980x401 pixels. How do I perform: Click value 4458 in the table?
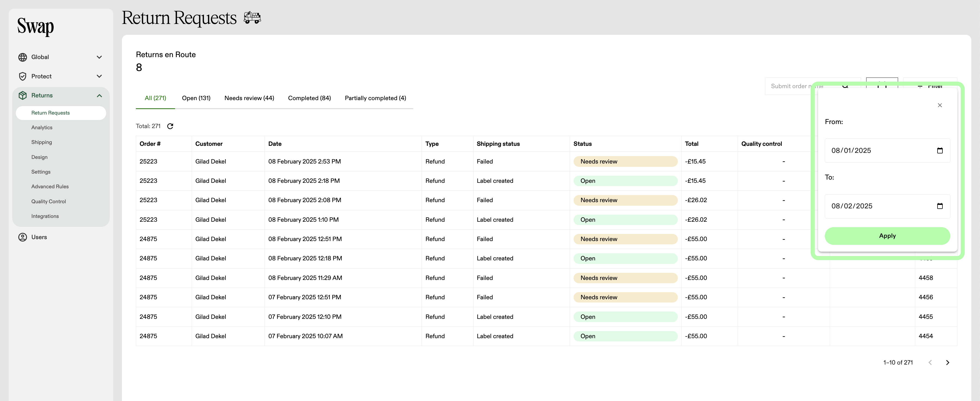926,278
